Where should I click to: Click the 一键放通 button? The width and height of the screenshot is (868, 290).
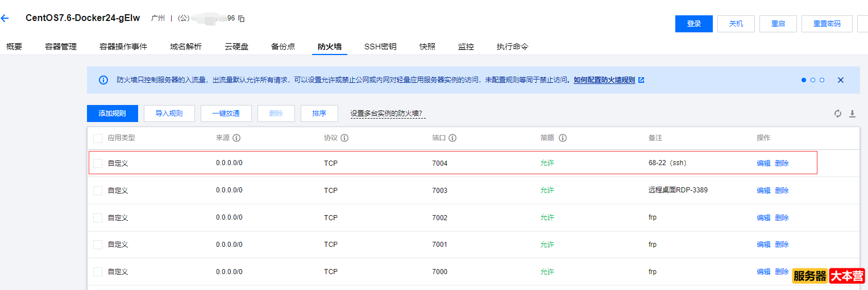pyautogui.click(x=226, y=114)
